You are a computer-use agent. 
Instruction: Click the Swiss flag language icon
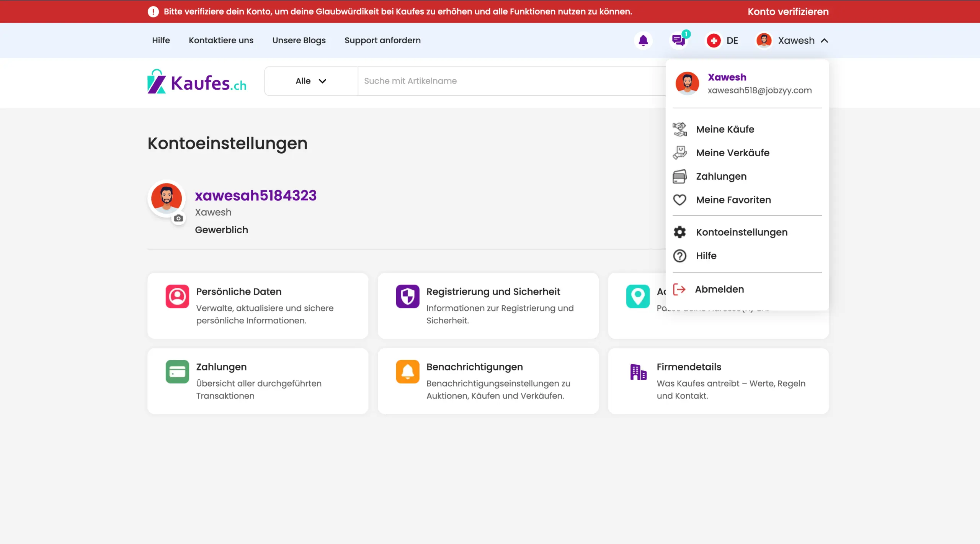pyautogui.click(x=714, y=41)
